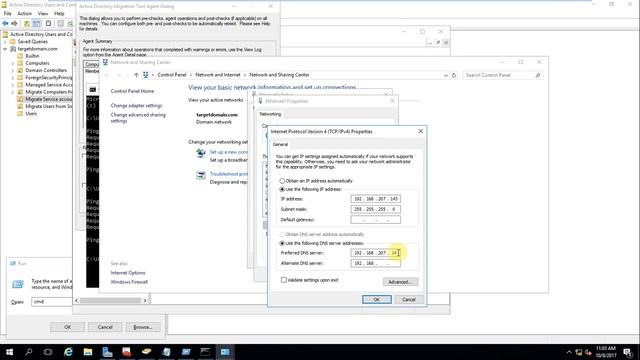This screenshot has height=360, width=640.
Task: Click the network icon in the Control Panel address bar
Action: coord(146,75)
